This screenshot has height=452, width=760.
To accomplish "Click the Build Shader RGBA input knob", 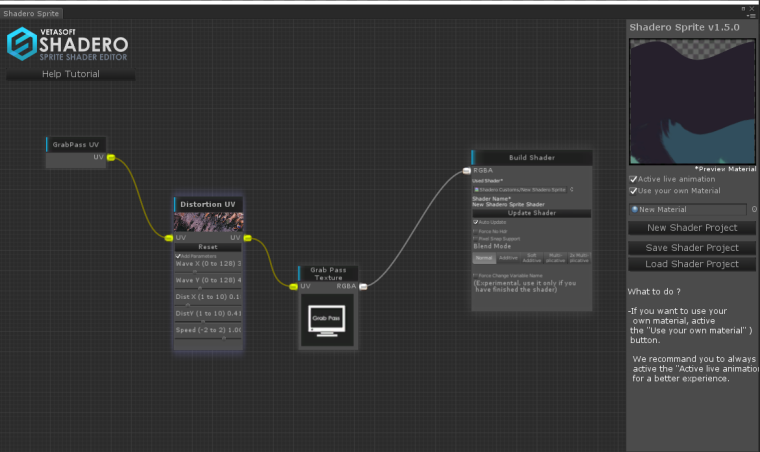I will [x=467, y=171].
